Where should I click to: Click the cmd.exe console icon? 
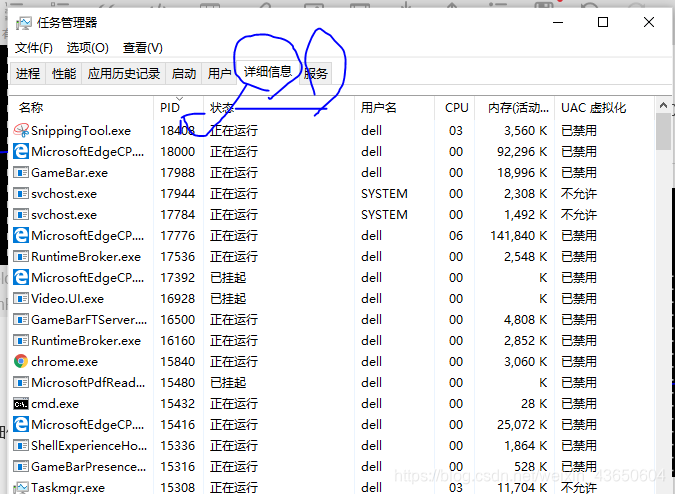click(21, 404)
